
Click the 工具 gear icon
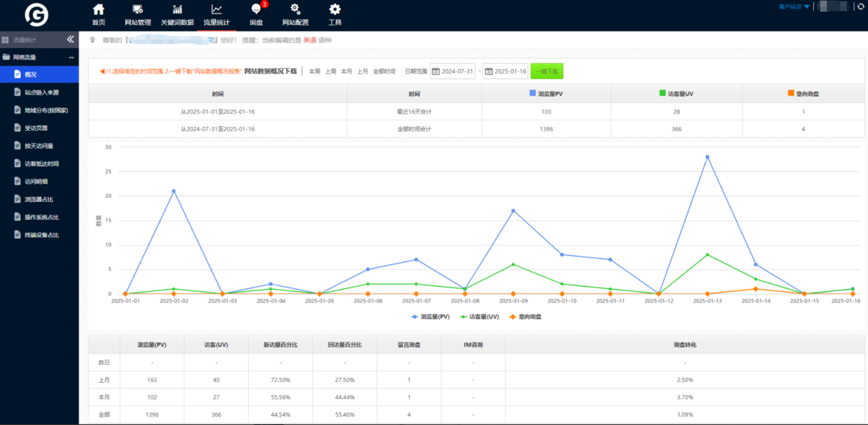(335, 9)
